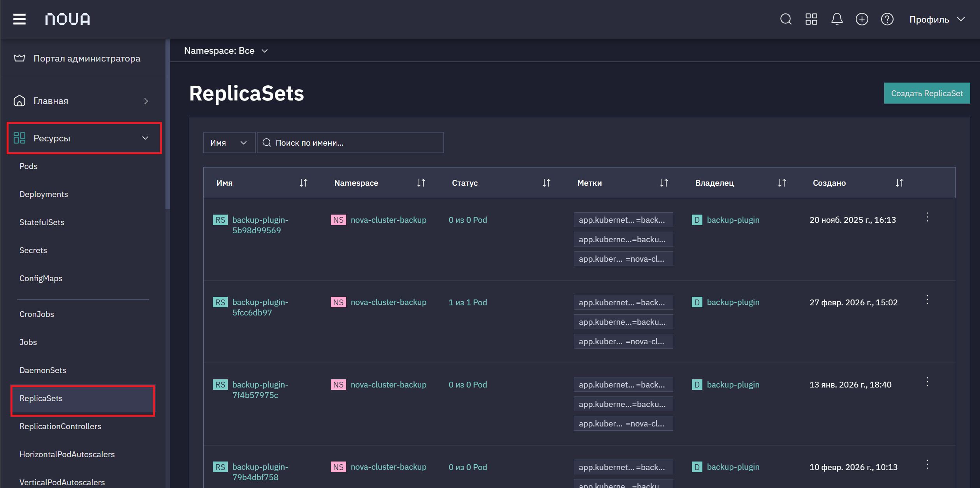Click the Создать ReplicaSet button
Viewport: 980px width, 488px height.
point(927,93)
